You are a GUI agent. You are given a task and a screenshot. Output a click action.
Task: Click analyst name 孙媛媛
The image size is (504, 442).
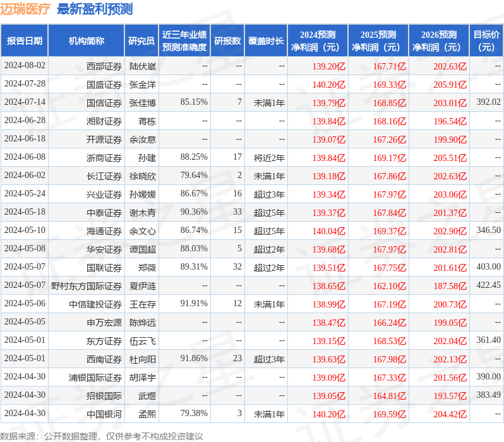point(143,194)
